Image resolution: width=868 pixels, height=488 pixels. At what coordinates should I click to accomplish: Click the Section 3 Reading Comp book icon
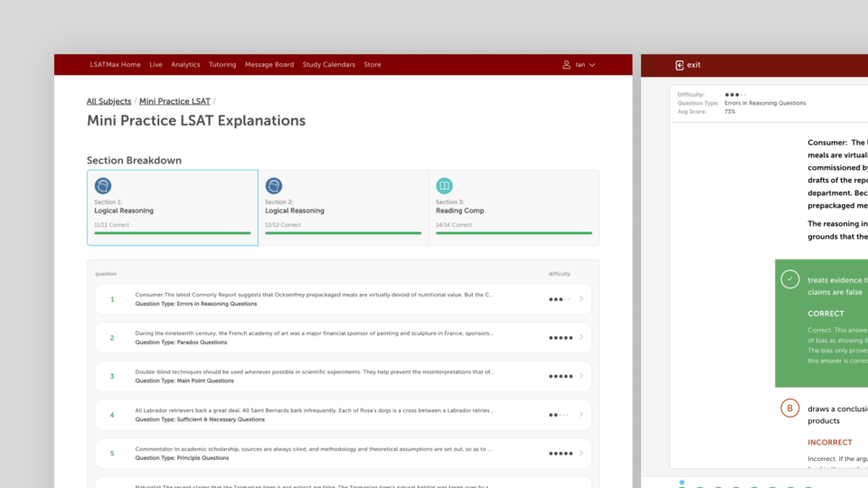pyautogui.click(x=444, y=185)
